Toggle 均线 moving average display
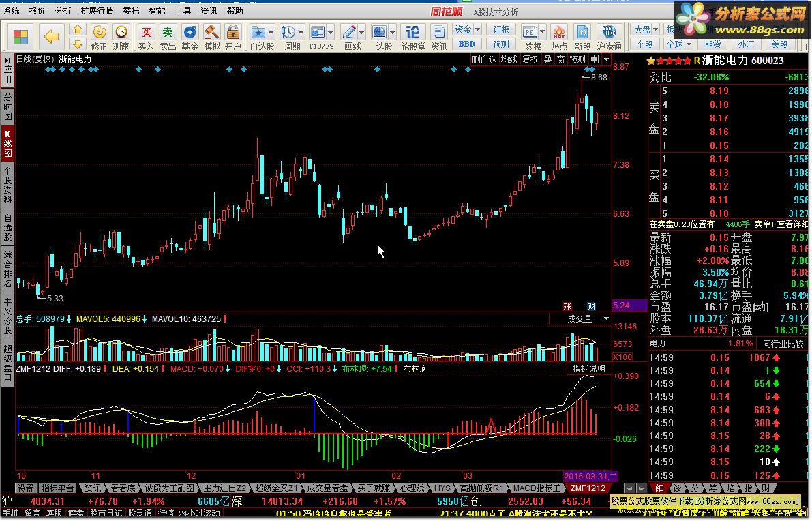This screenshot has width=812, height=521. click(509, 59)
